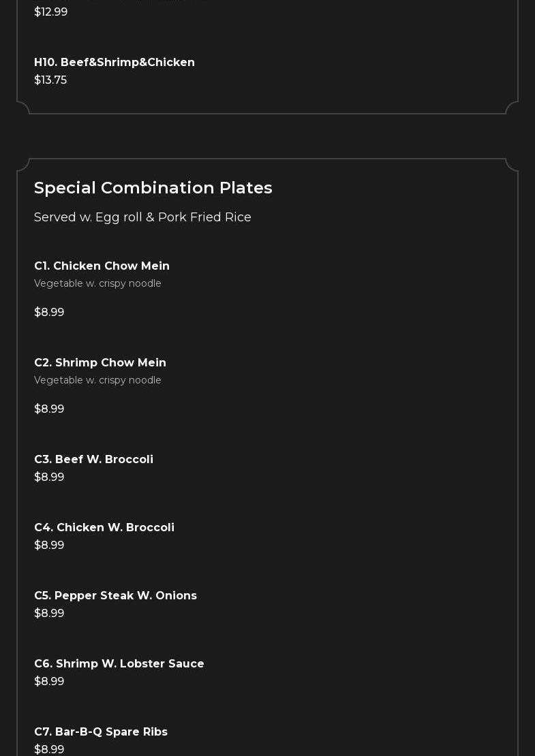Click the description under C1 Chicken Chow Mein

[x=97, y=283]
